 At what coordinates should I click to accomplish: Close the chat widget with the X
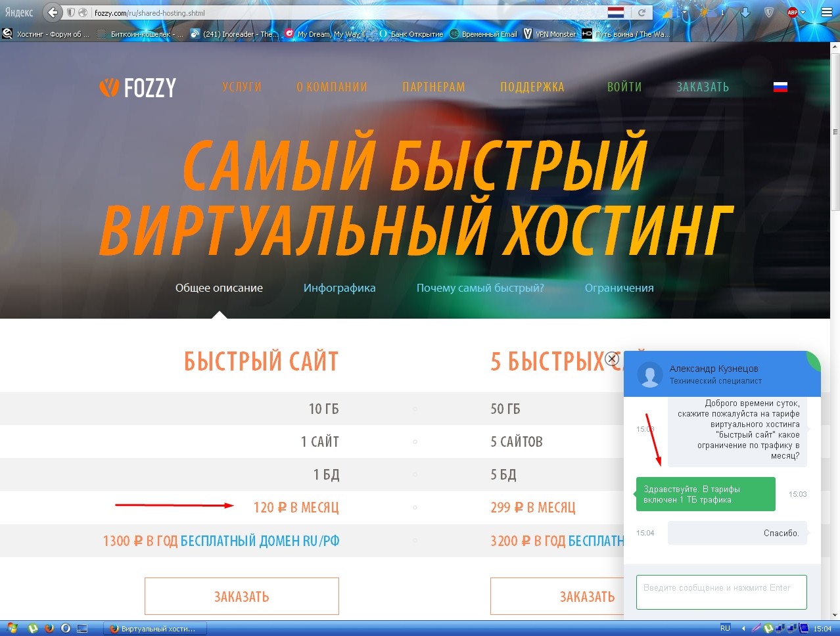pos(612,359)
